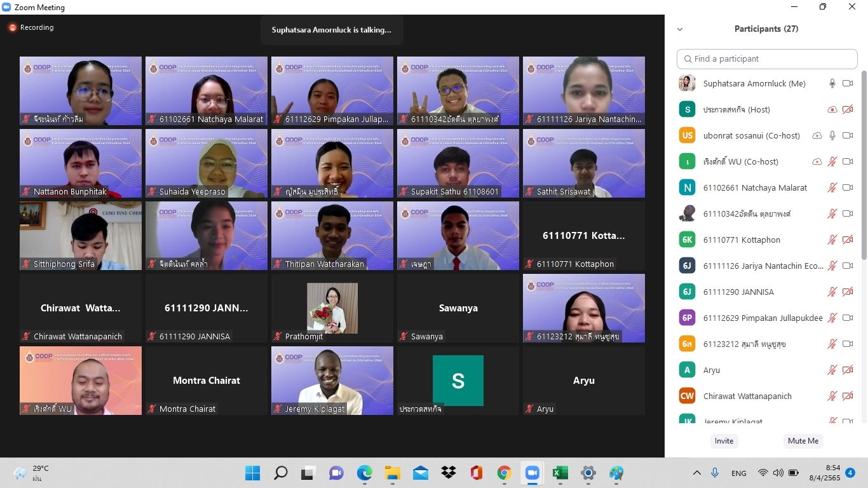Open Microsoft Excel from the taskbar
868x488 pixels.
coord(560,473)
